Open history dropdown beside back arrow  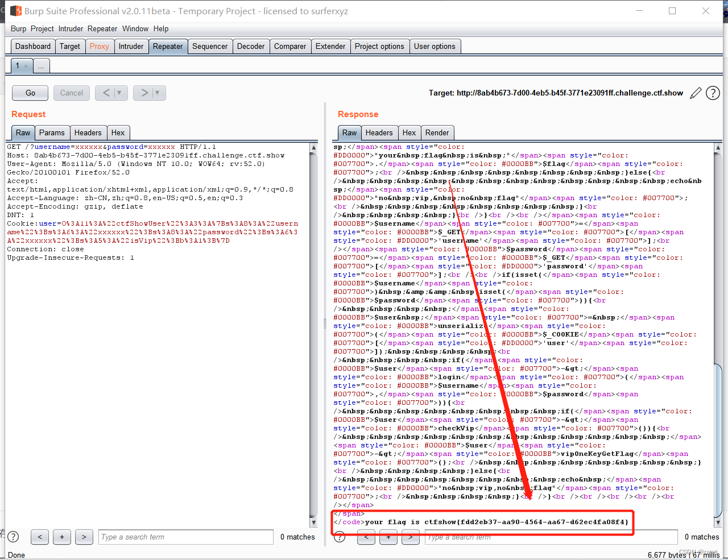tap(119, 93)
